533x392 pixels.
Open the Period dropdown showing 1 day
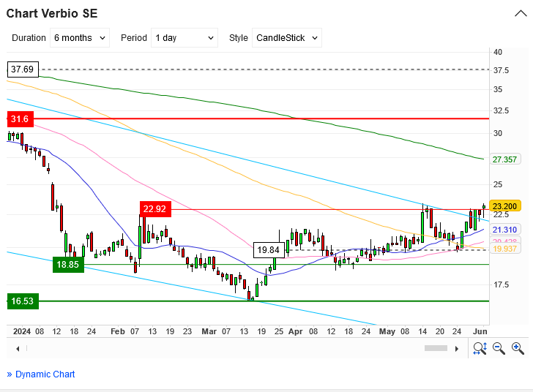click(184, 38)
